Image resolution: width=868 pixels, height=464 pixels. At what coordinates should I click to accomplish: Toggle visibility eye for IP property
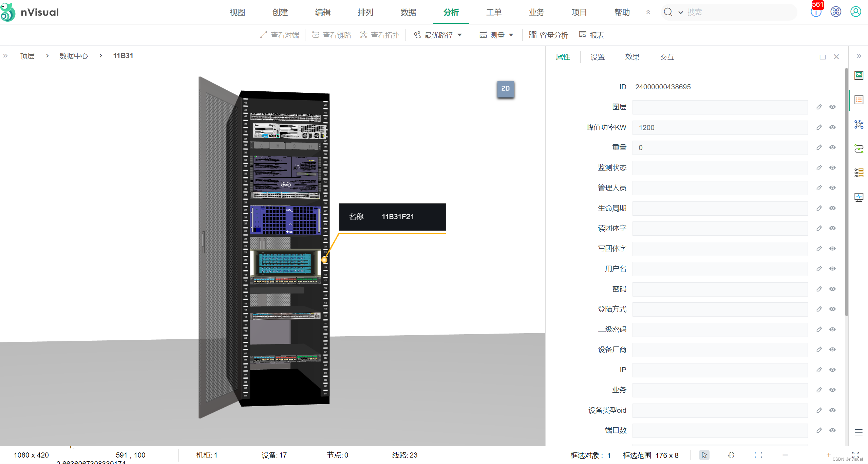click(x=832, y=370)
